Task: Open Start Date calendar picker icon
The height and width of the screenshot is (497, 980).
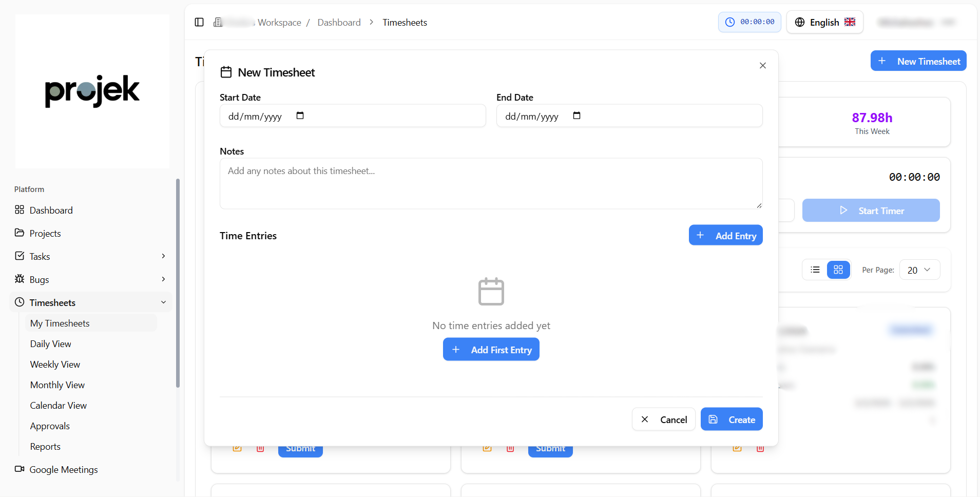Action: click(300, 116)
